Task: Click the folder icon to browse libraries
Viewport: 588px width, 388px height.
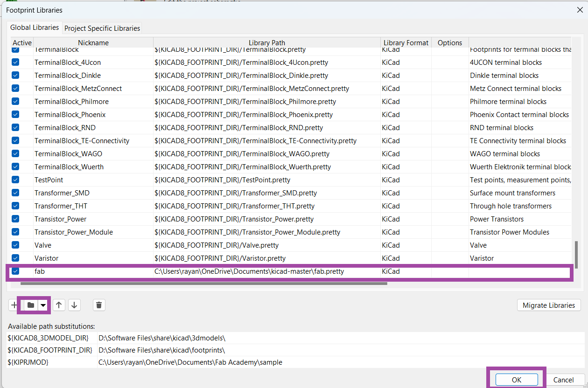Action: coord(31,305)
